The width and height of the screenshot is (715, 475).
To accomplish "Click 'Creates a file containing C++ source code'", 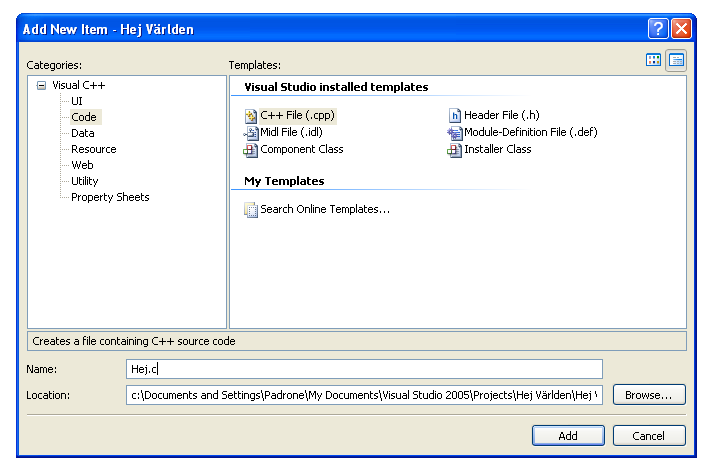I will point(134,341).
